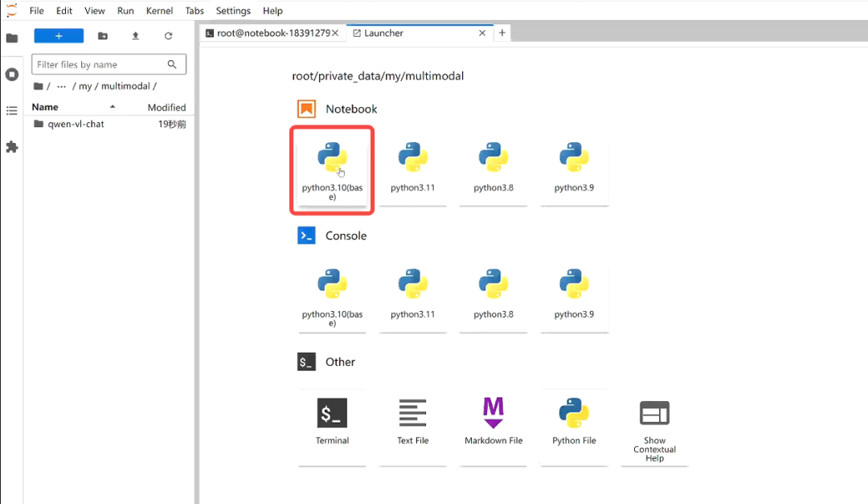The width and height of the screenshot is (868, 504).
Task: Create a new Markdown File
Action: (493, 422)
